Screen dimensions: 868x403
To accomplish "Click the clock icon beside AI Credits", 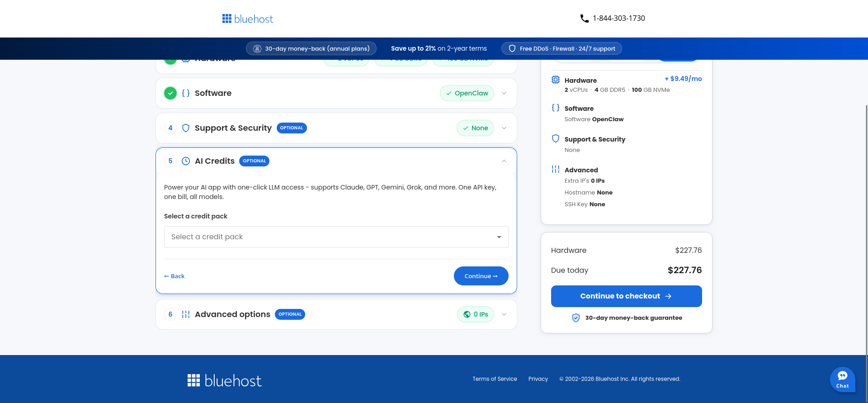I will [186, 161].
